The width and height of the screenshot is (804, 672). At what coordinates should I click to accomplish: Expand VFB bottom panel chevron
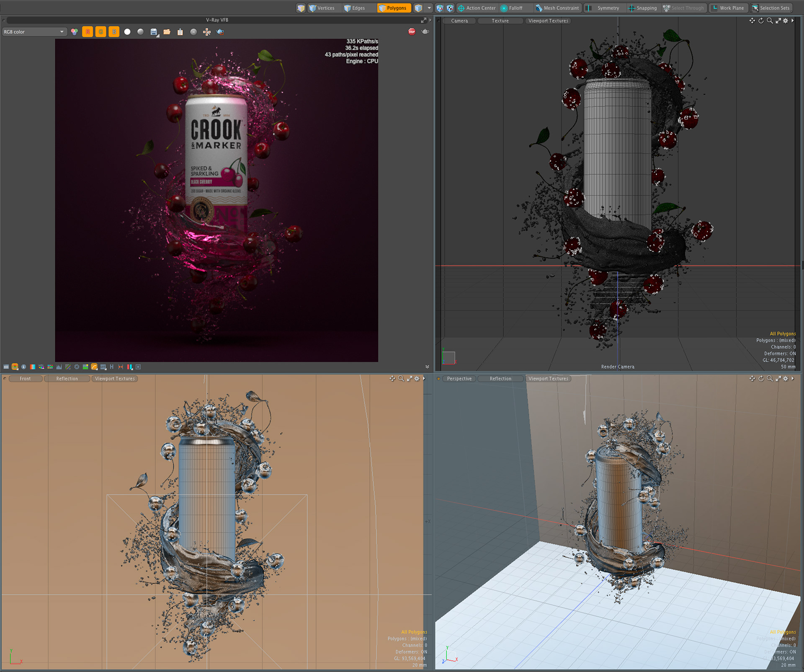click(427, 367)
